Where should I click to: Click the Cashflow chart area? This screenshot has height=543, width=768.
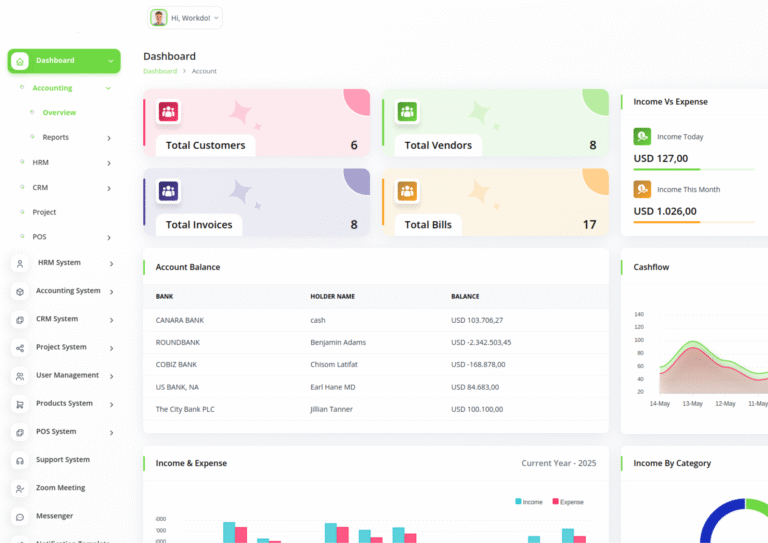[x=713, y=365]
